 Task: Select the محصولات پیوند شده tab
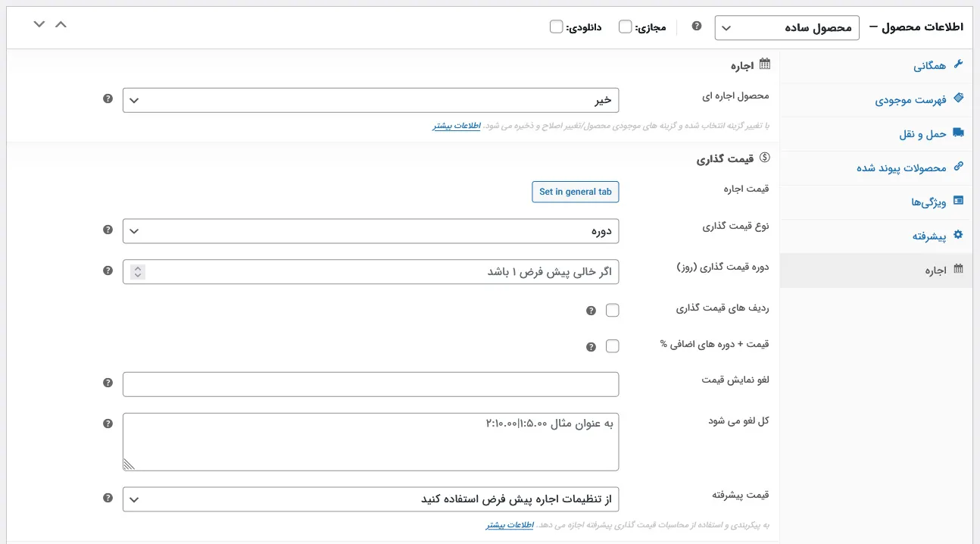click(876, 168)
